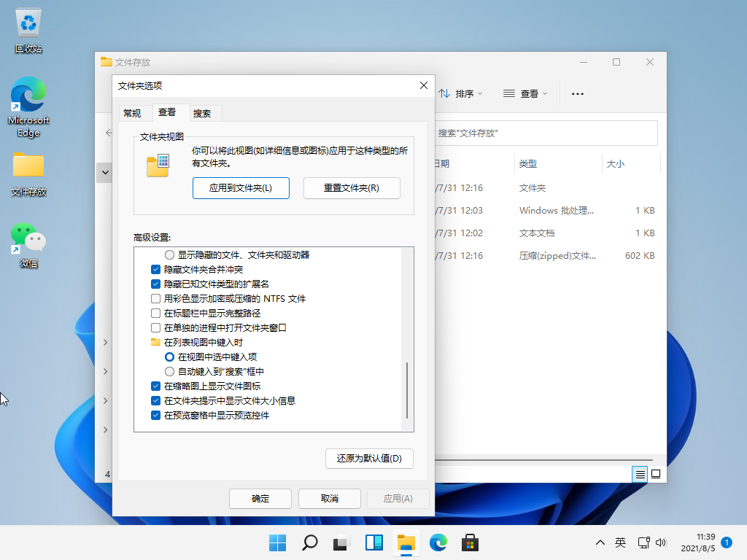Open the Recycle Bin desktop icon
The width and height of the screenshot is (747, 560).
click(x=28, y=31)
